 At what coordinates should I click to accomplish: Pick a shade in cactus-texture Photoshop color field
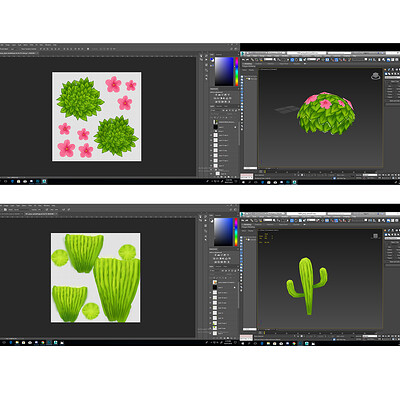pos(223,232)
